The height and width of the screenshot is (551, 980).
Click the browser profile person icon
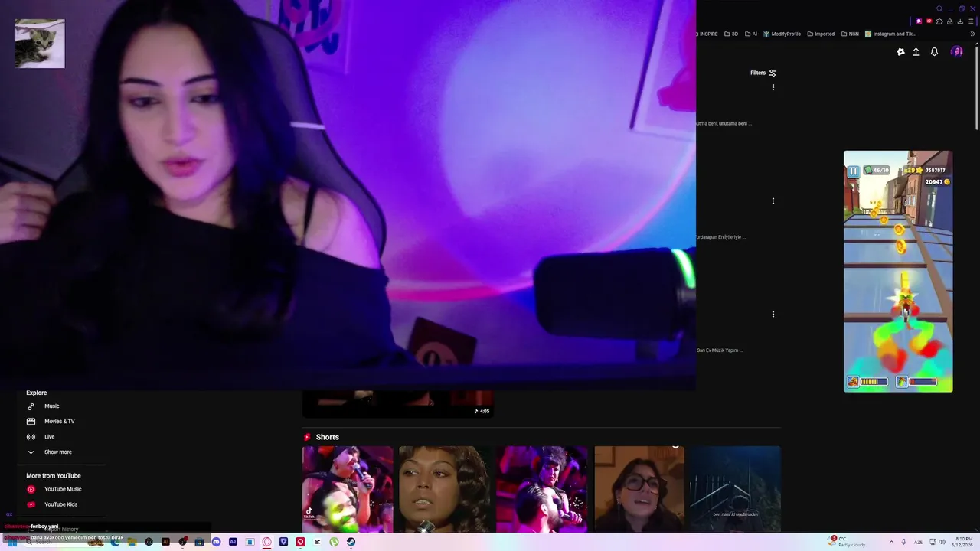coord(949,21)
